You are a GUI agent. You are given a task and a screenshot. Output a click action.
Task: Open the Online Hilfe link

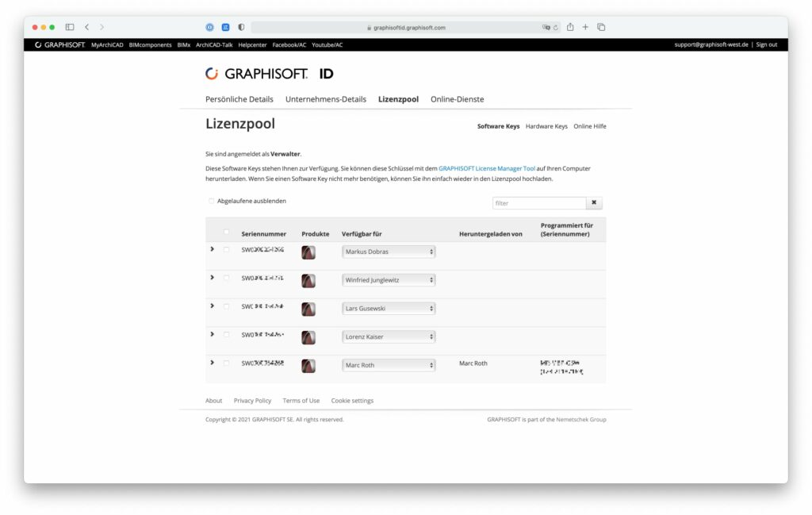(590, 126)
